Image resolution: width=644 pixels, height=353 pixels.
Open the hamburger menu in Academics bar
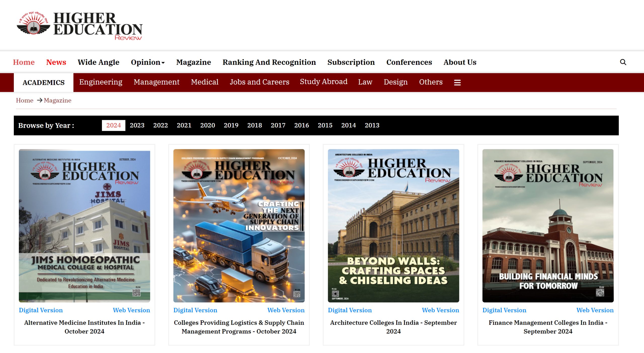[x=457, y=82]
